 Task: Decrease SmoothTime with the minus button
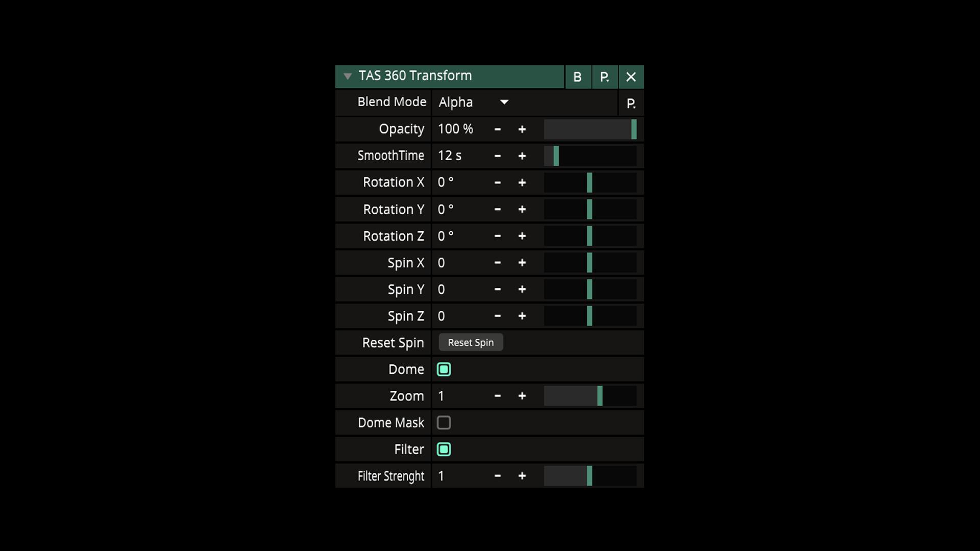coord(498,156)
